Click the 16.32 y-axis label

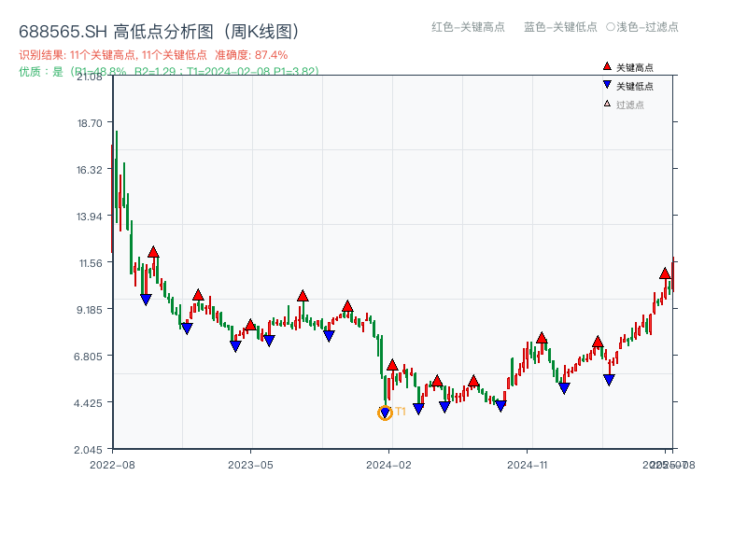(89, 170)
